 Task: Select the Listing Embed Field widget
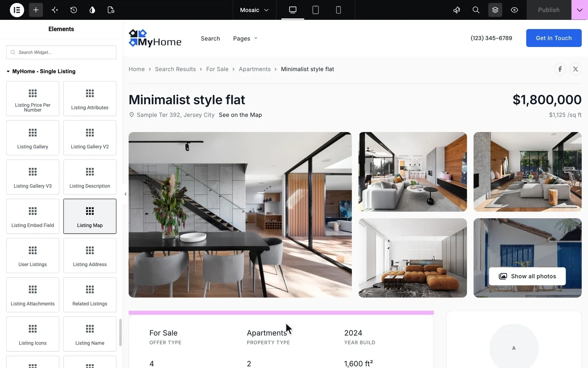pyautogui.click(x=33, y=216)
